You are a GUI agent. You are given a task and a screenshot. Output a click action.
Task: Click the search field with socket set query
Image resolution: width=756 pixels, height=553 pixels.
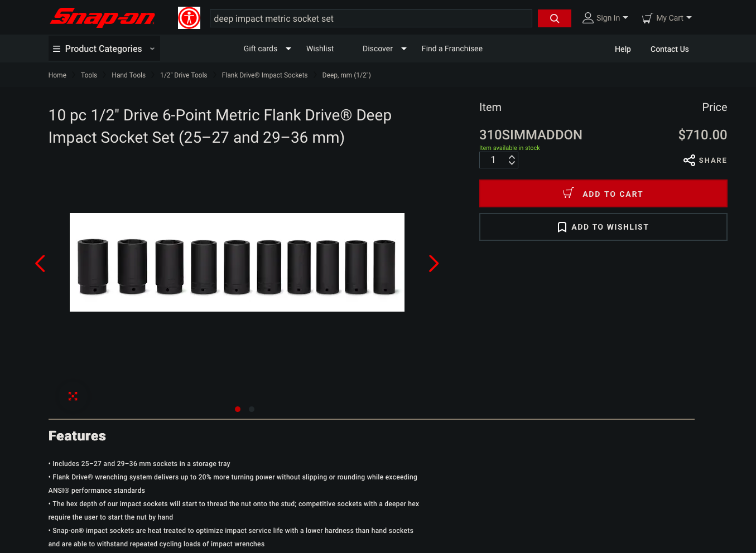[x=370, y=18]
